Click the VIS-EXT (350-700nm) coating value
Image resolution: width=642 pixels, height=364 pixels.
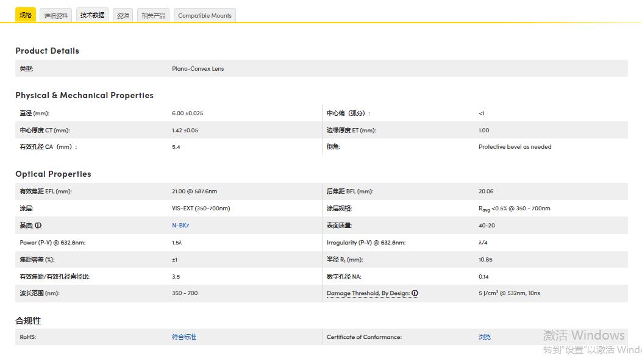coord(201,209)
